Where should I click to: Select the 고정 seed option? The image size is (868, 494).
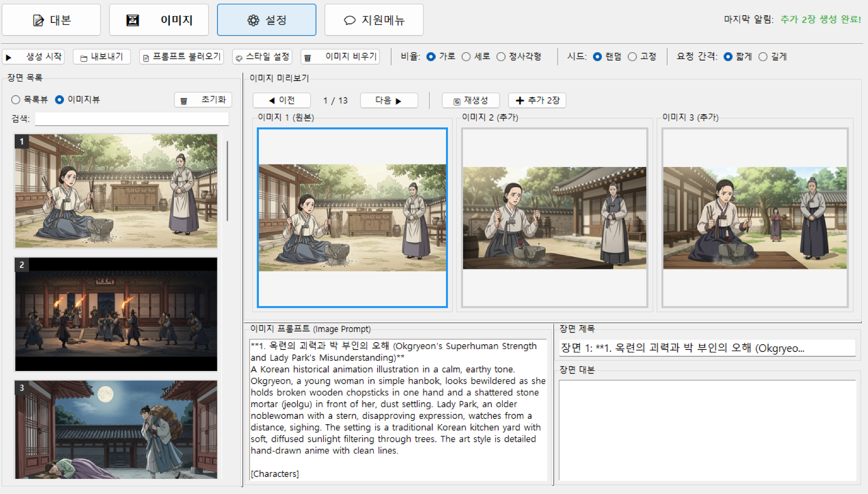click(x=633, y=57)
